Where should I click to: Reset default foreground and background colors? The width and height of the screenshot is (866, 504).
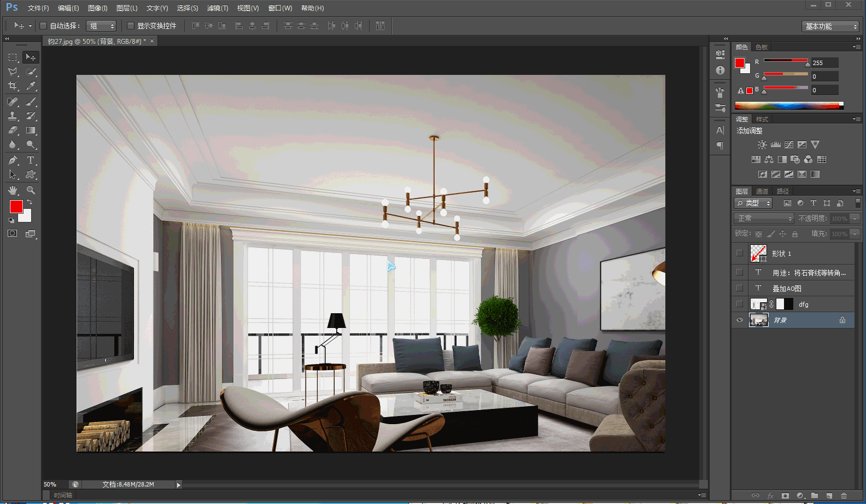coord(11,220)
